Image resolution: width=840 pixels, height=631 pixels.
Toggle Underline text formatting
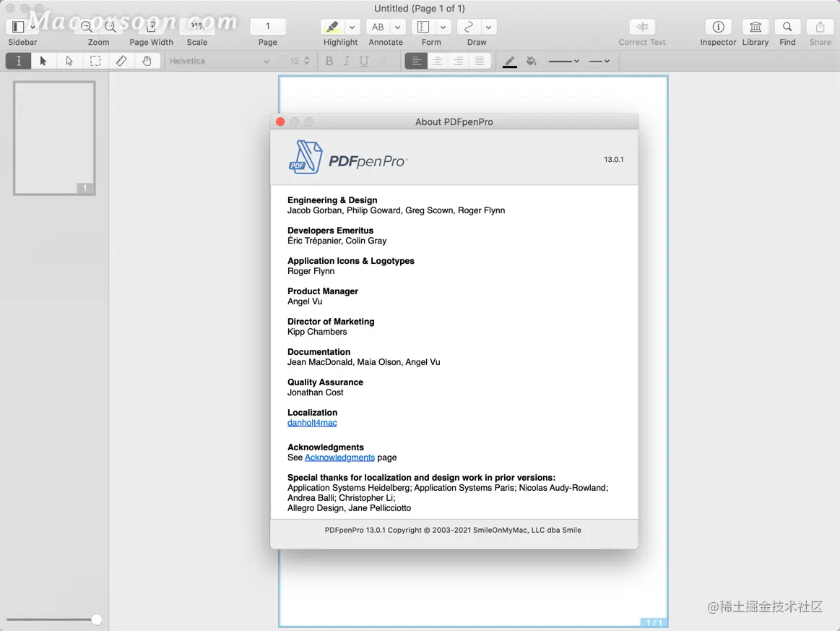coord(364,61)
